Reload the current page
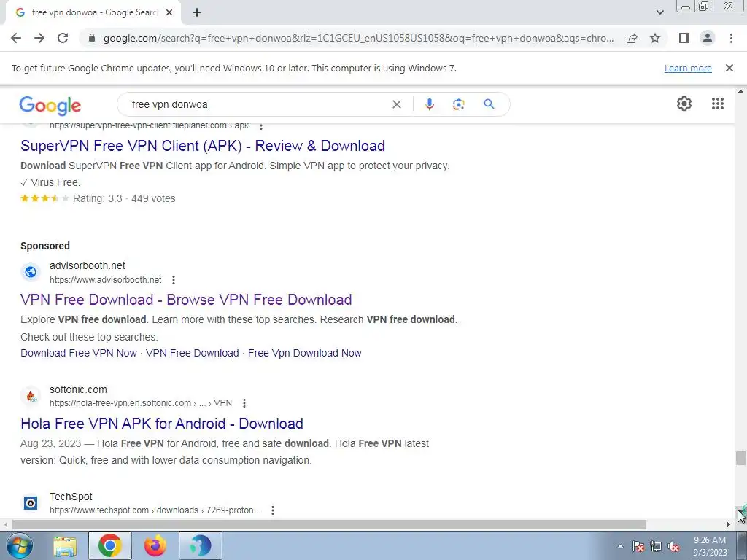This screenshot has height=560, width=747. tap(63, 38)
